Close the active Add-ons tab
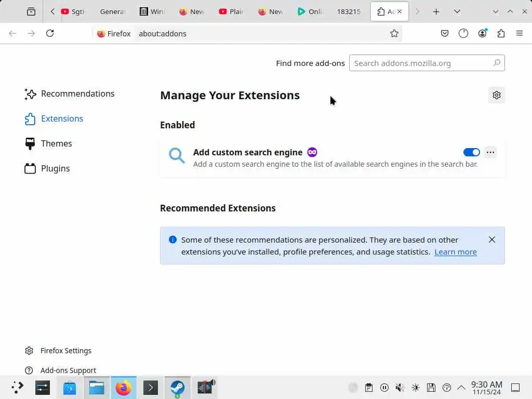Image resolution: width=532 pixels, height=399 pixels. 400,11
